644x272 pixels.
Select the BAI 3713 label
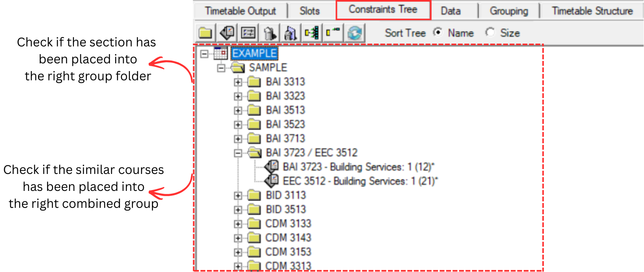[x=285, y=138]
